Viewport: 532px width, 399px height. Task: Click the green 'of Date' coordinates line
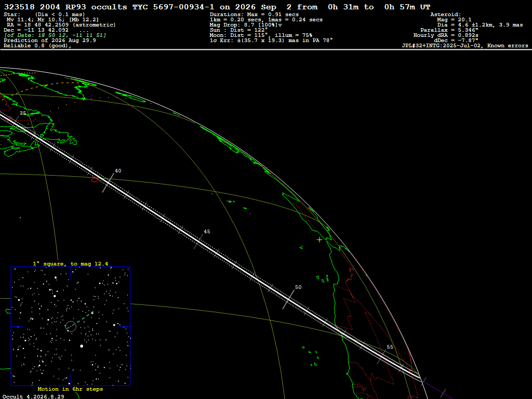55,35
